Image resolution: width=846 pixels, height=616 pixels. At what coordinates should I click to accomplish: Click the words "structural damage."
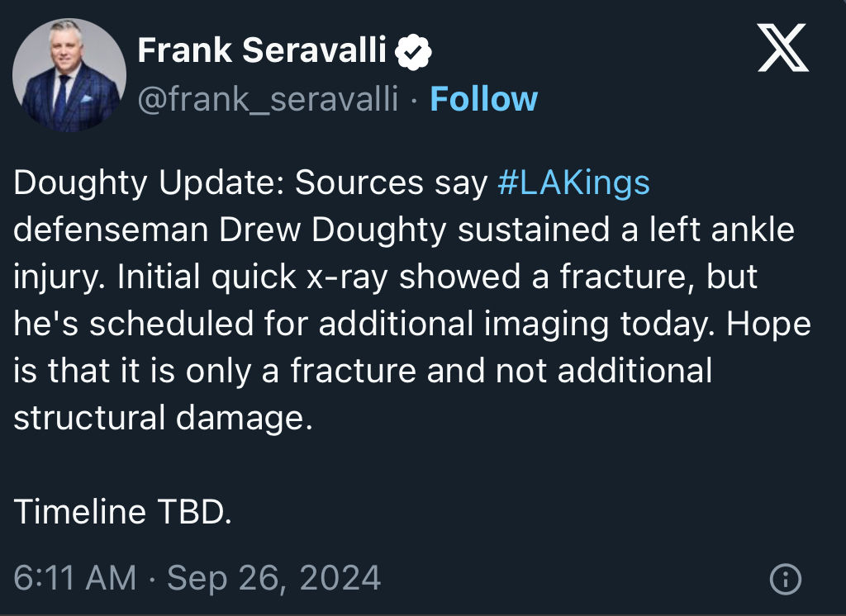coord(163,418)
